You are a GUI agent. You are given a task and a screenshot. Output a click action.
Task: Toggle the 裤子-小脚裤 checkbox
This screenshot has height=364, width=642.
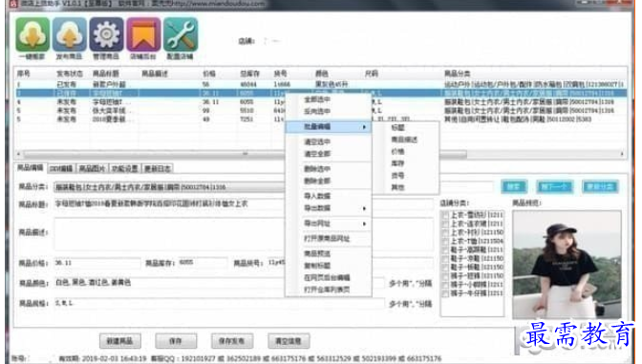click(x=445, y=285)
